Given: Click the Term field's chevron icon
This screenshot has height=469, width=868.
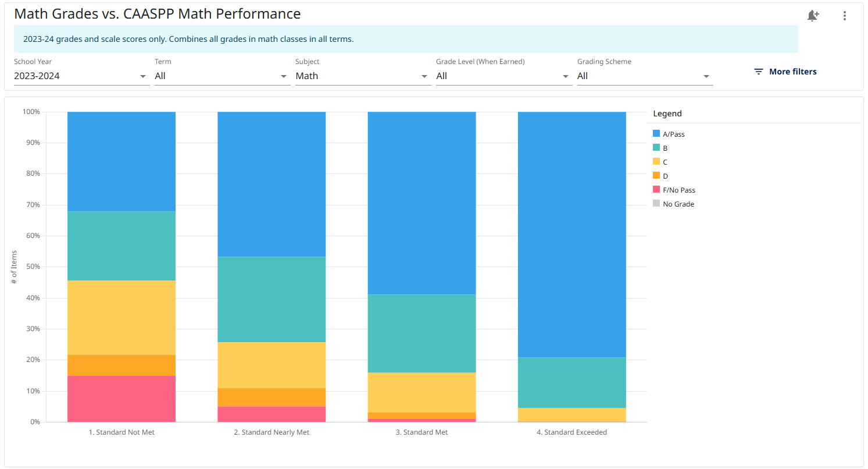Looking at the screenshot, I should click(x=284, y=76).
